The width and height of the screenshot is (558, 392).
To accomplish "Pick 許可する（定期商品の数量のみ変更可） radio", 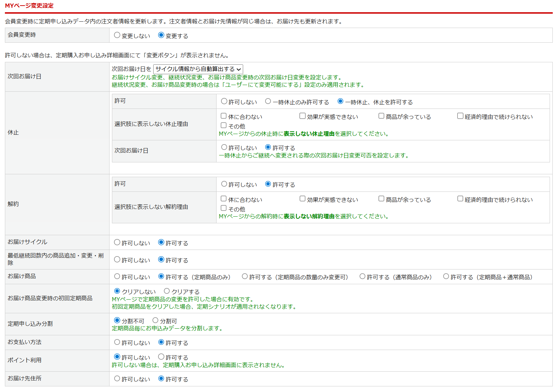I will (245, 276).
